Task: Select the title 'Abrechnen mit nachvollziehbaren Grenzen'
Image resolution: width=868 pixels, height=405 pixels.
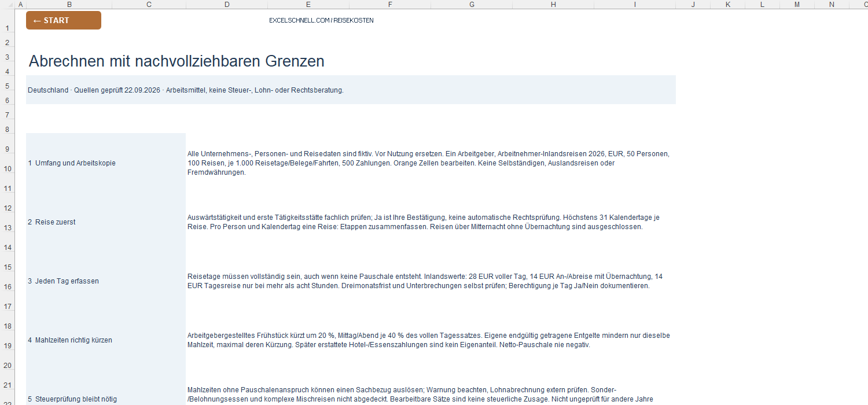Action: (x=176, y=61)
